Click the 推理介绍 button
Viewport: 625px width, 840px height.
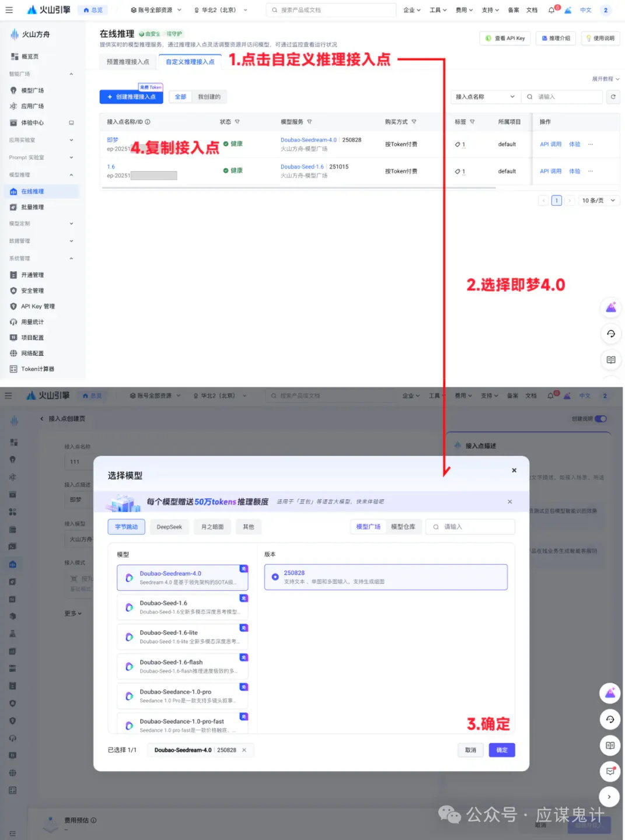point(556,38)
